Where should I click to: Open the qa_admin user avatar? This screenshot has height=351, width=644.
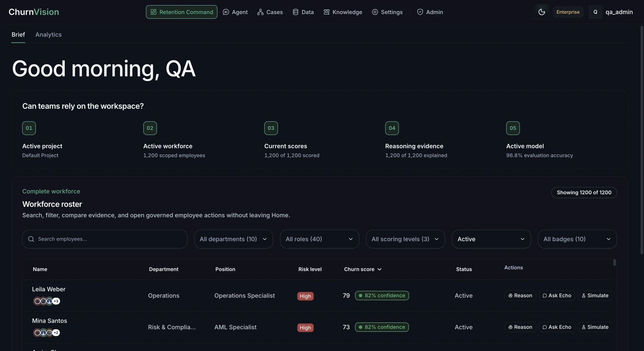point(595,12)
